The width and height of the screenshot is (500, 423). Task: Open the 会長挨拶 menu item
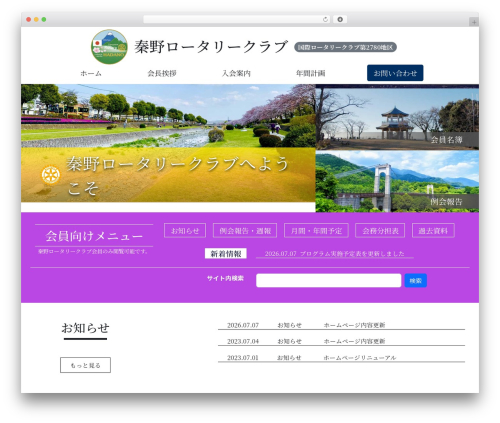pos(162,73)
